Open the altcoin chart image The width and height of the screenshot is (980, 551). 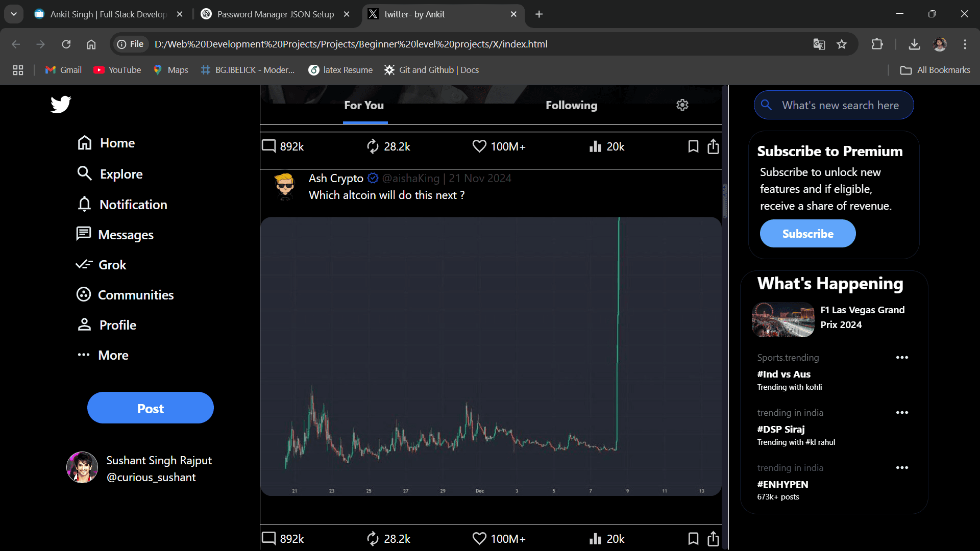click(491, 357)
